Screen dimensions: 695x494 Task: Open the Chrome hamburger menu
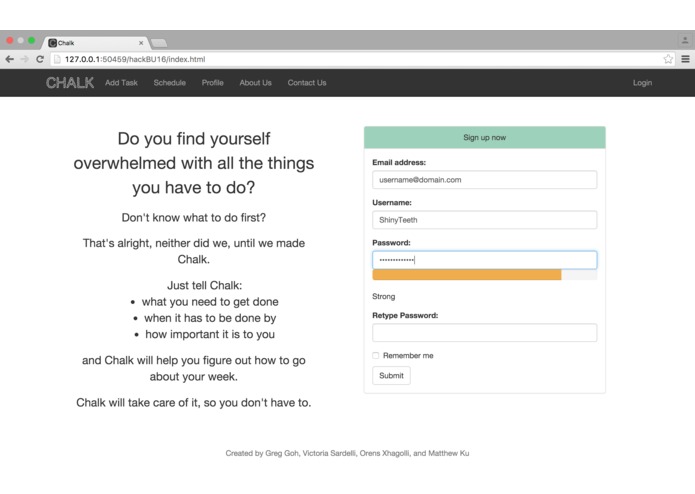pyautogui.click(x=685, y=59)
